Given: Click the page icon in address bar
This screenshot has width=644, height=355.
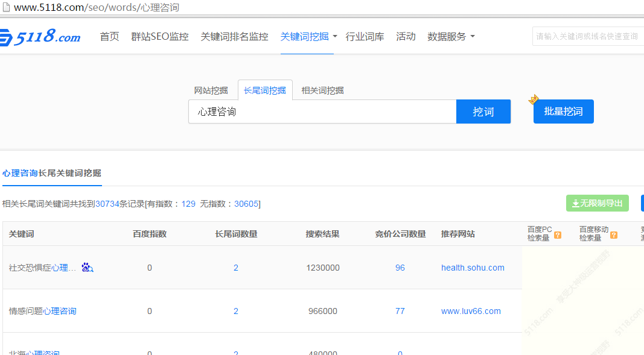Looking at the screenshot, I should [x=5, y=8].
